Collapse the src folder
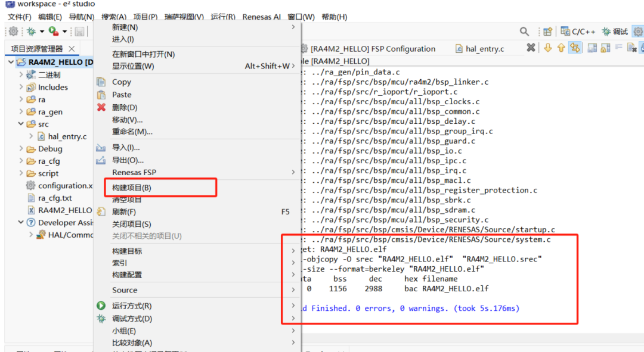 click(21, 124)
